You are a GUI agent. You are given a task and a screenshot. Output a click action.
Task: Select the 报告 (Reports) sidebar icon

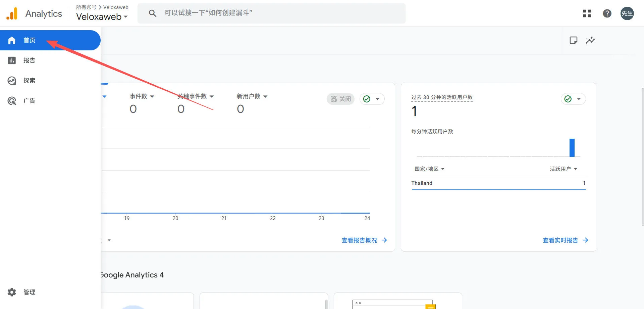coord(12,60)
